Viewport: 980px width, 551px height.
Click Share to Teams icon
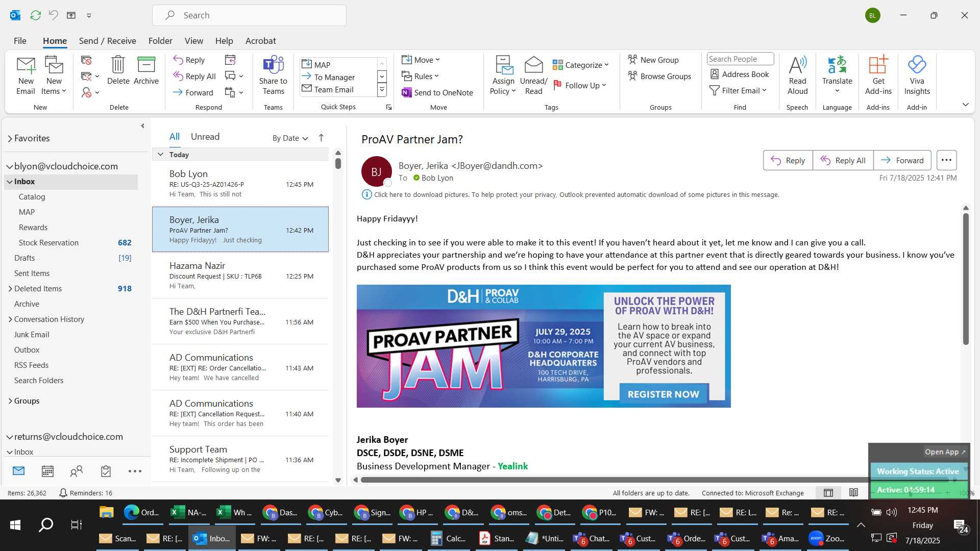click(x=273, y=76)
